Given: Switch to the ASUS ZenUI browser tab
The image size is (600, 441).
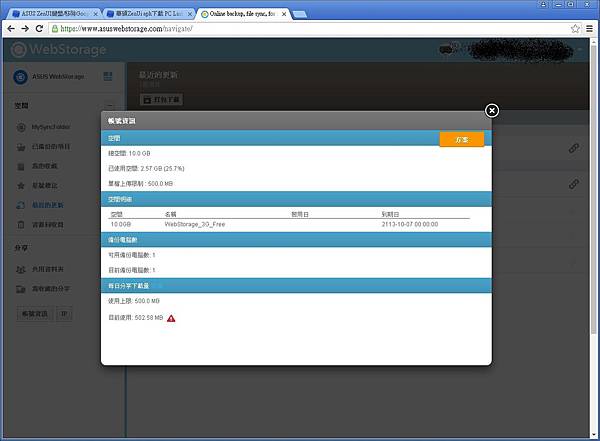Looking at the screenshot, I should coord(54,14).
